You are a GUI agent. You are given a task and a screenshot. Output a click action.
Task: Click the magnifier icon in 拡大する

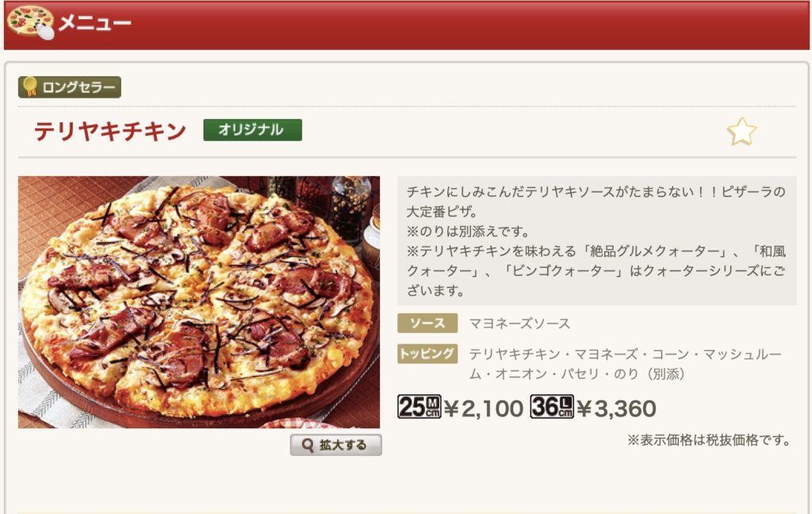pyautogui.click(x=308, y=446)
